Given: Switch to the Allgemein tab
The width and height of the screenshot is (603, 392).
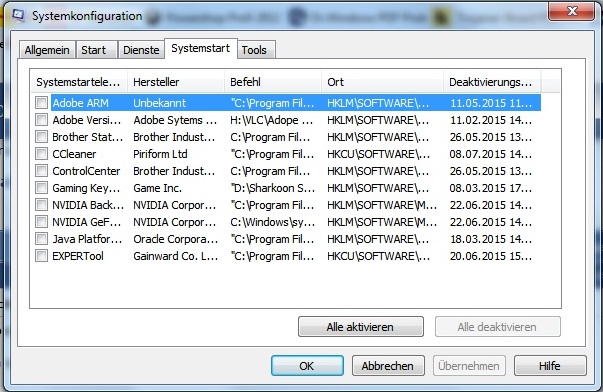Looking at the screenshot, I should tap(47, 50).
